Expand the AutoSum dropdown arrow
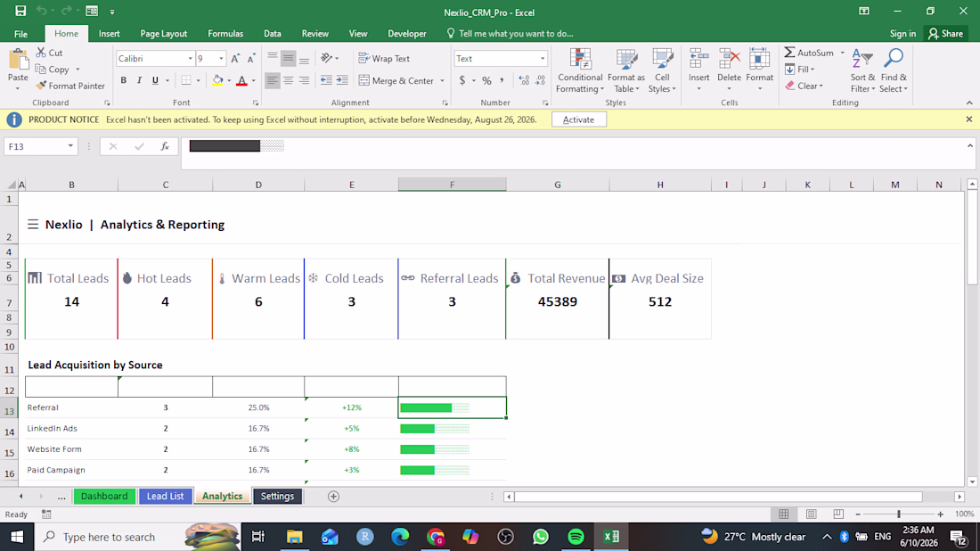The height and width of the screenshot is (551, 980). tap(843, 53)
